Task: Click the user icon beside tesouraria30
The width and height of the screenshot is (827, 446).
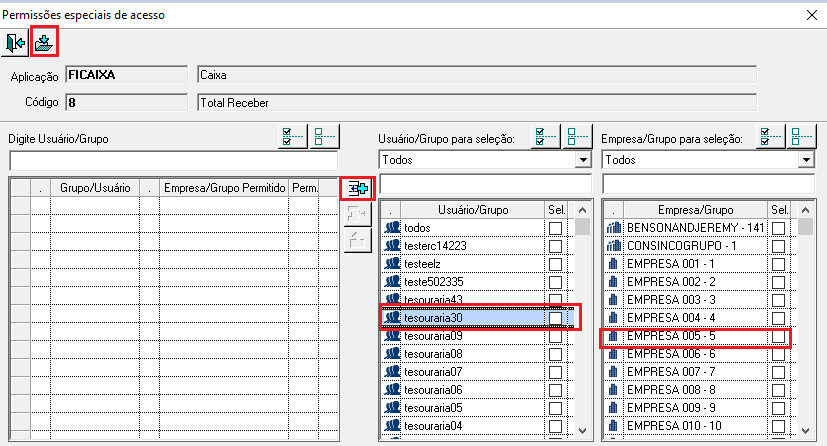Action: pos(392,317)
